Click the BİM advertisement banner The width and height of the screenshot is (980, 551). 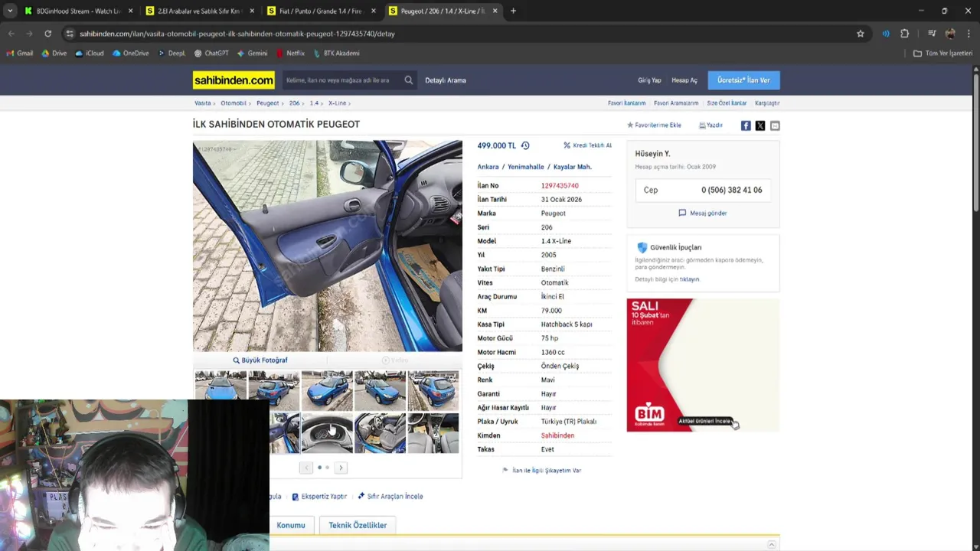703,365
